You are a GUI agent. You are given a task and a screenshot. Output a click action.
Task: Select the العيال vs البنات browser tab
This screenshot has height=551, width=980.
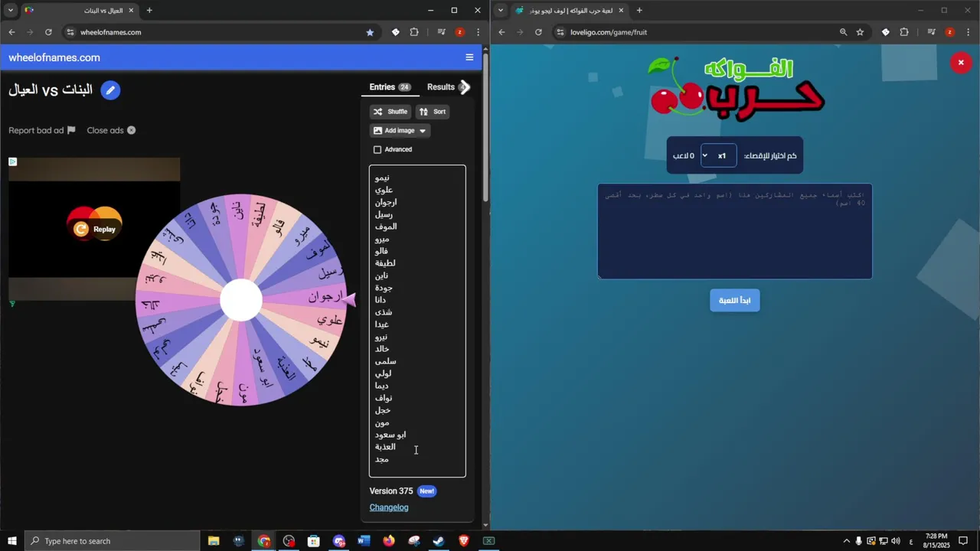click(x=80, y=11)
